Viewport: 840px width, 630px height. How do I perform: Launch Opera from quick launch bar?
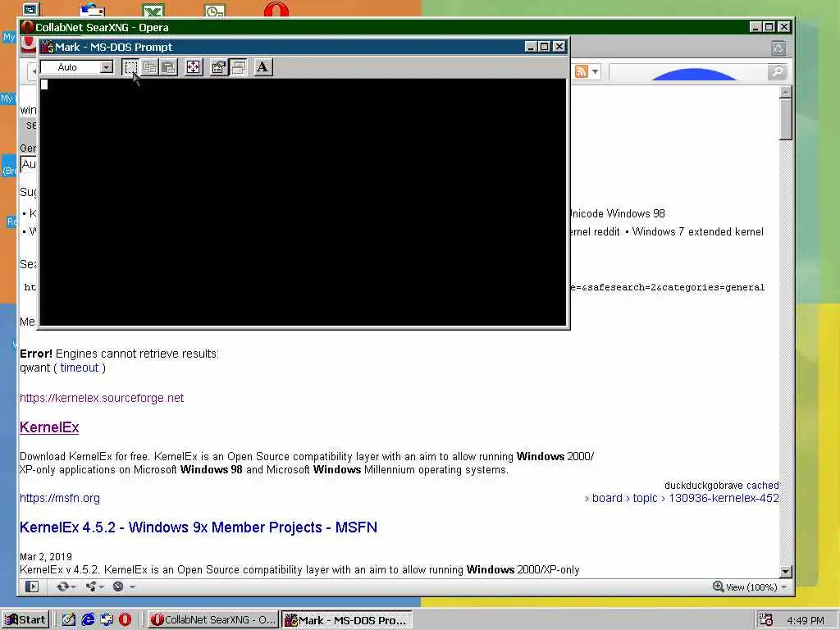[x=125, y=620]
